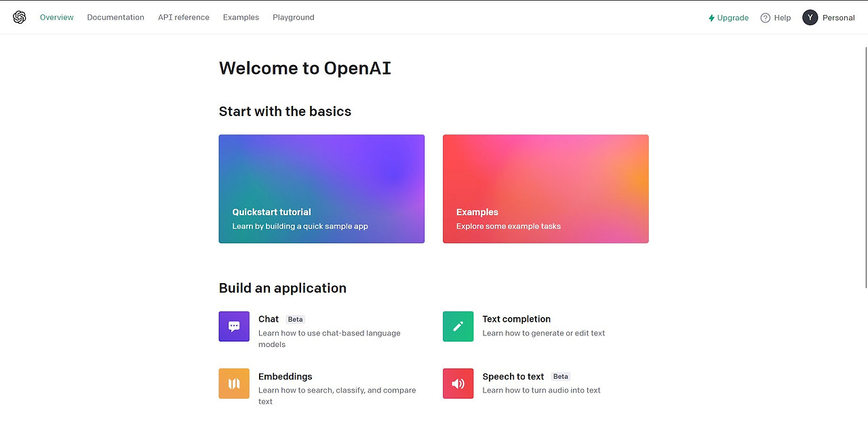Click the Upgrade lightning bolt icon
Image resolution: width=868 pixels, height=425 pixels.
[711, 18]
